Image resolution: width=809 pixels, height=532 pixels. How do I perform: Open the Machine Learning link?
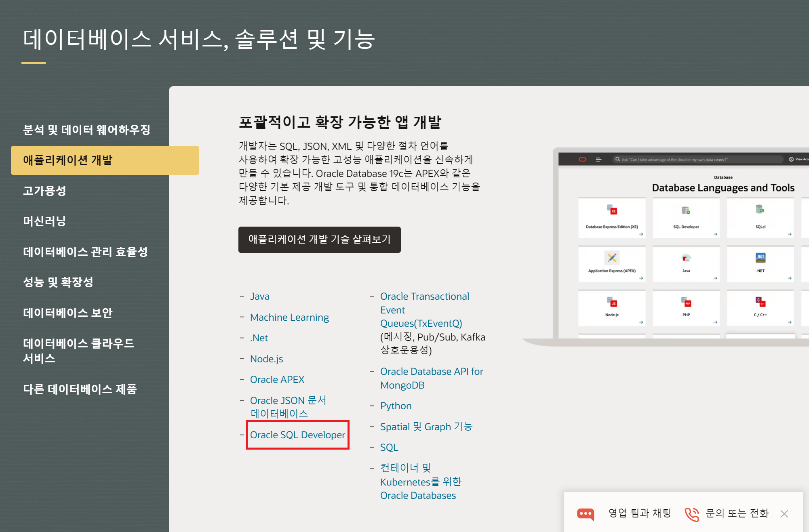289,317
